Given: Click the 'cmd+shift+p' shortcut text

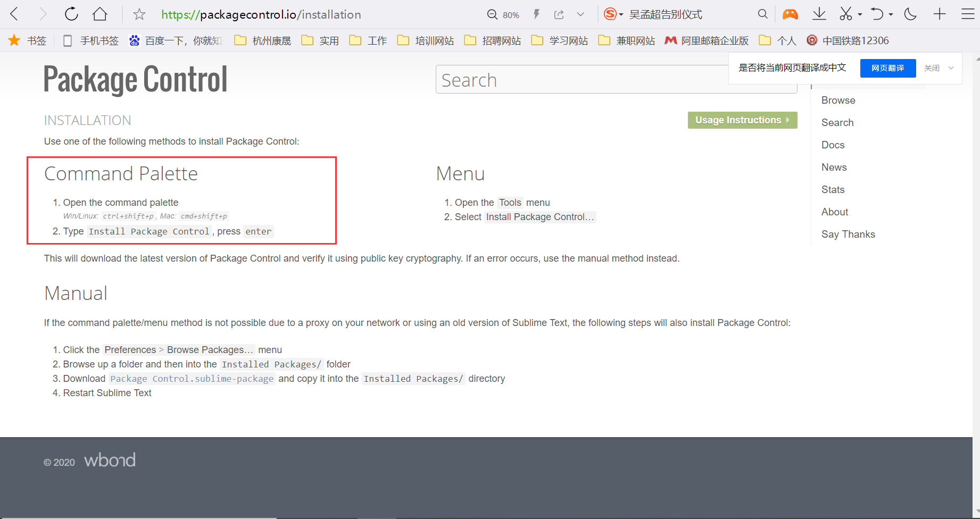Looking at the screenshot, I should pos(204,216).
